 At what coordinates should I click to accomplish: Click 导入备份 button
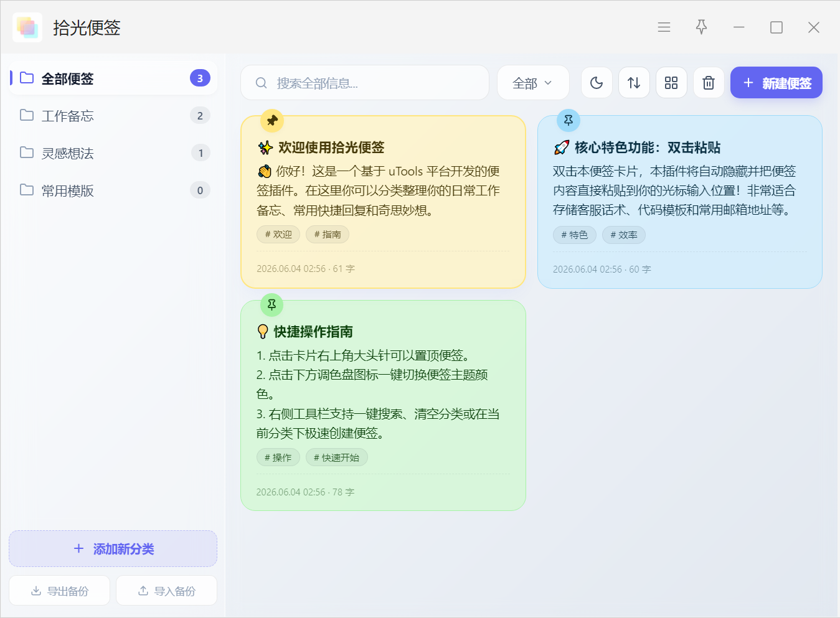[166, 591]
